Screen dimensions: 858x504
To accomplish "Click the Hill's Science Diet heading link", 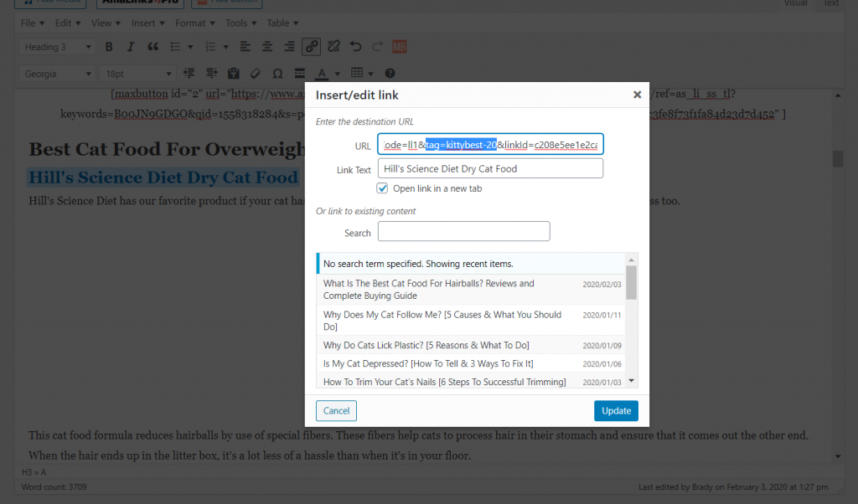I will click(x=163, y=177).
